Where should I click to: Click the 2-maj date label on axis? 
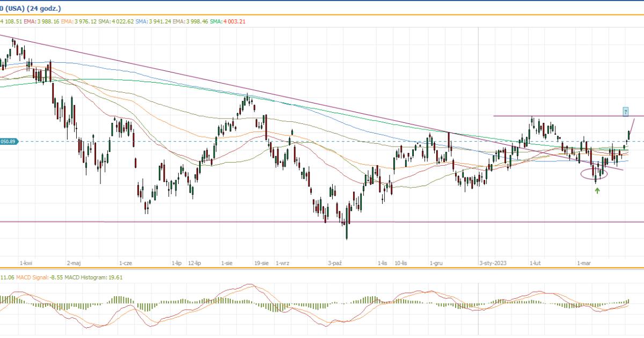coord(74,263)
